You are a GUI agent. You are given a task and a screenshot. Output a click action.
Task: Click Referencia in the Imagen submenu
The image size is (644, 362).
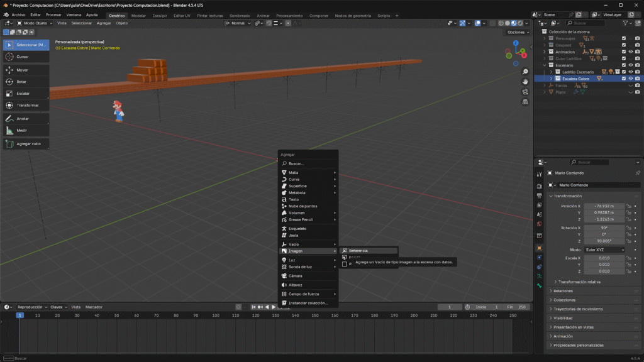point(358,251)
